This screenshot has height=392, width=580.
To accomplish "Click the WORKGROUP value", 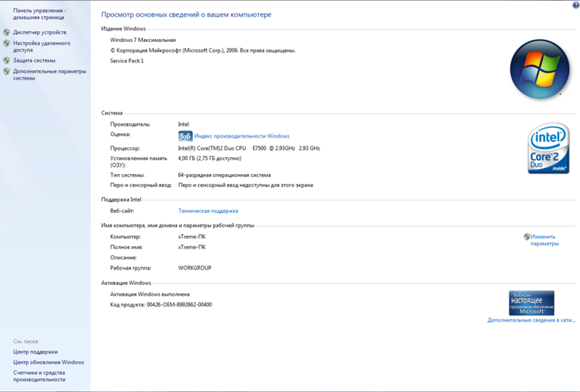I will pos(194,268).
